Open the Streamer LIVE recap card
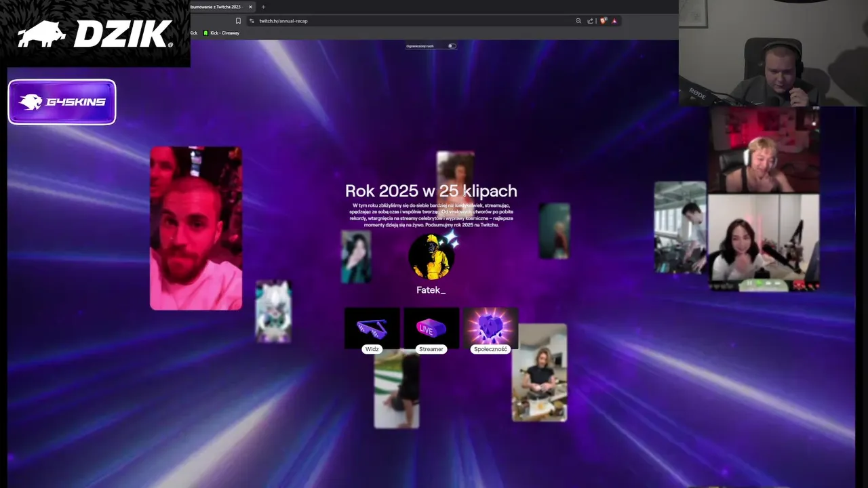This screenshot has width=868, height=488. click(x=431, y=330)
